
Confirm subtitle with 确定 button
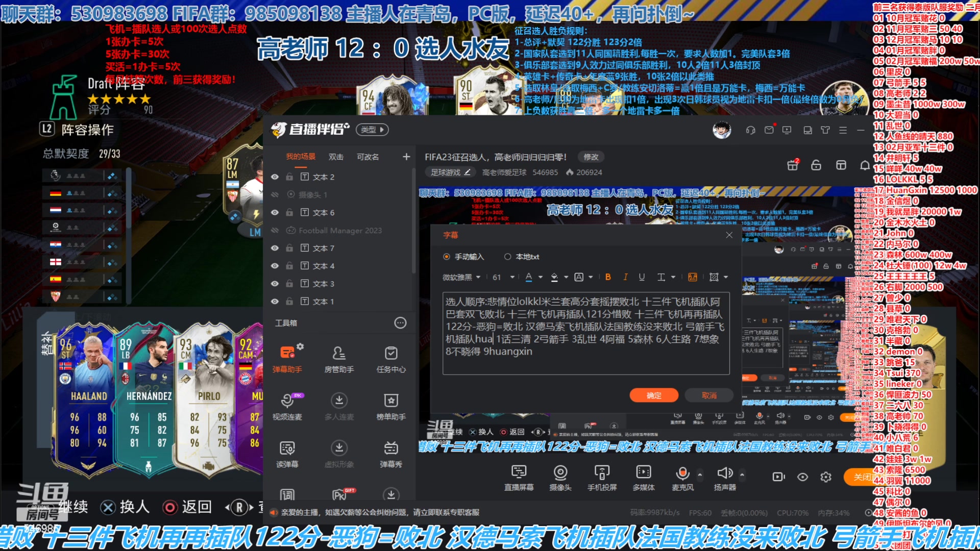(x=654, y=395)
